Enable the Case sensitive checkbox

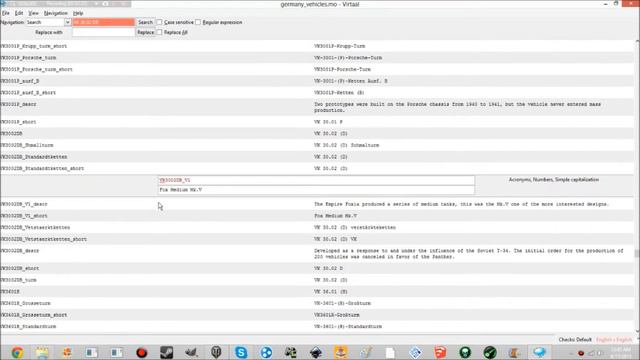coord(160,22)
